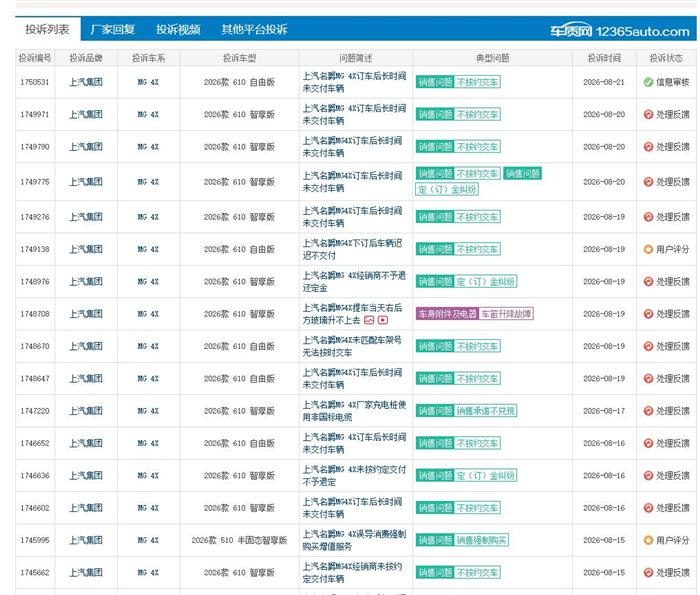Click orange 用户评分 icon for complaint 1749138
This screenshot has width=700, height=595.
(648, 249)
